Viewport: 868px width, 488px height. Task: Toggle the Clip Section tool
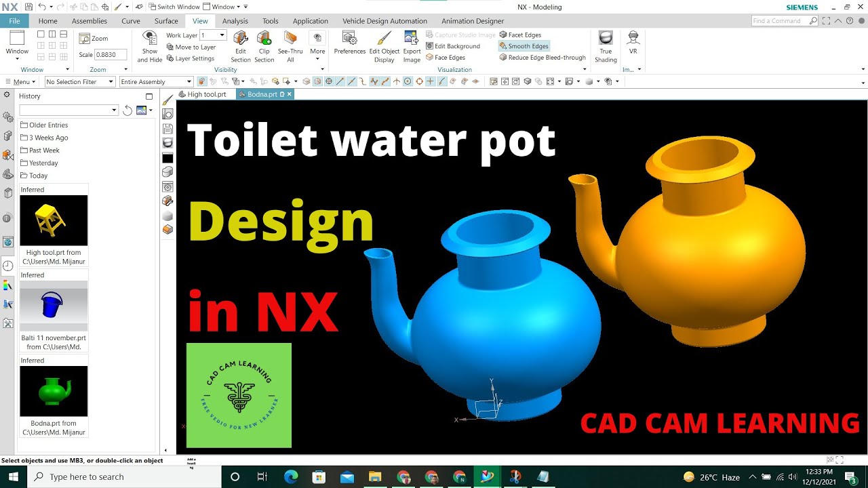(x=264, y=47)
